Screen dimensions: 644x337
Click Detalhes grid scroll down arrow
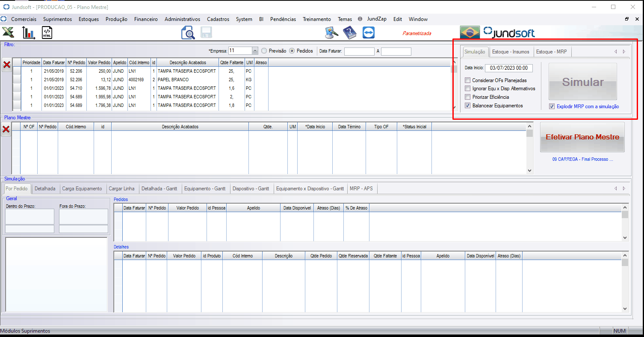coord(625,308)
